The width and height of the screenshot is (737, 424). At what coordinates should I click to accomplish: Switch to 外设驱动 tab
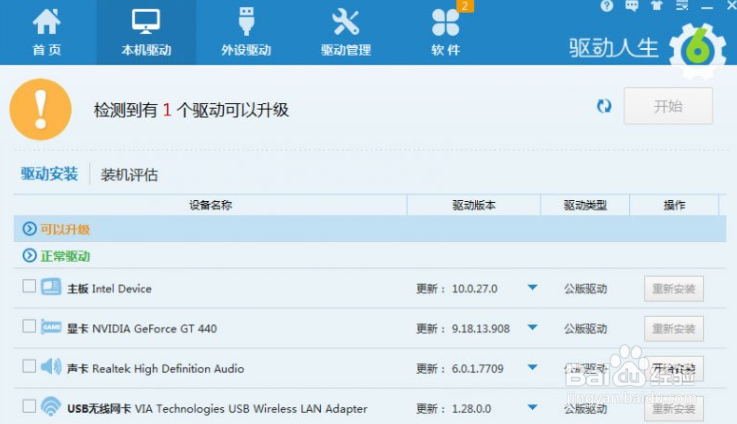(x=246, y=32)
